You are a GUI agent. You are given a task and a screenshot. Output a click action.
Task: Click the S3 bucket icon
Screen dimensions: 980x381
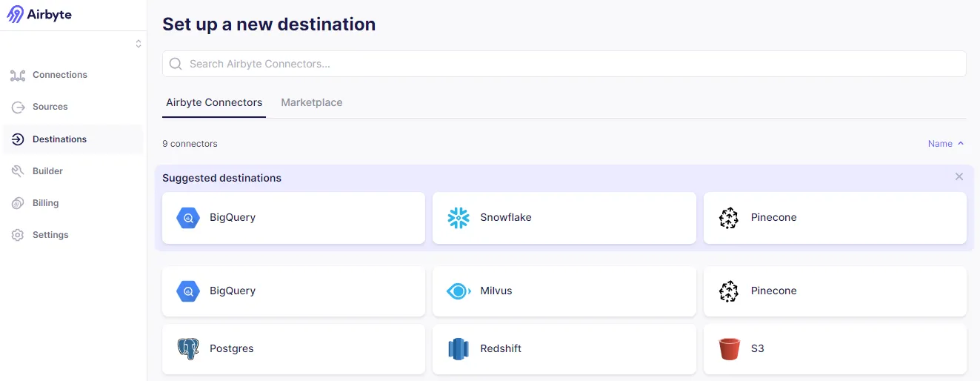point(729,349)
